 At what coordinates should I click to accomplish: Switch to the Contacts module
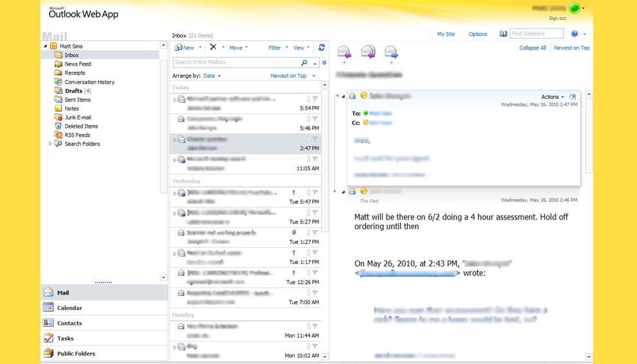click(x=104, y=323)
